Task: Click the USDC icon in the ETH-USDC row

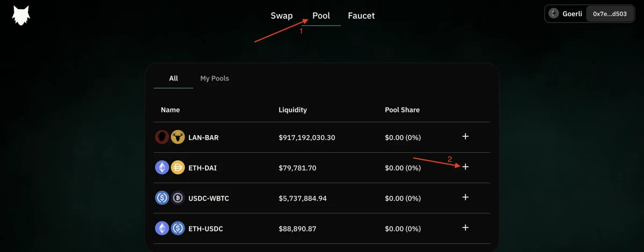Action: point(178,228)
